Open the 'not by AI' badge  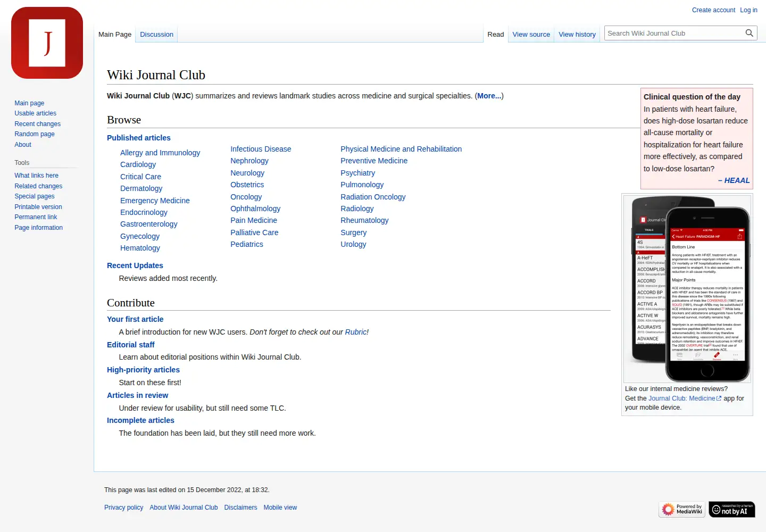pos(732,510)
